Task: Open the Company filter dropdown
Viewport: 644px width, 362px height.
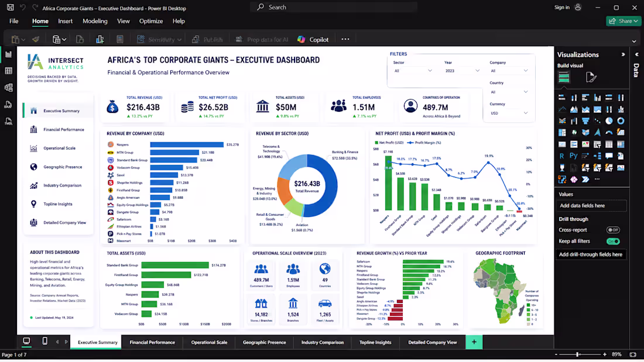Action: pos(509,71)
